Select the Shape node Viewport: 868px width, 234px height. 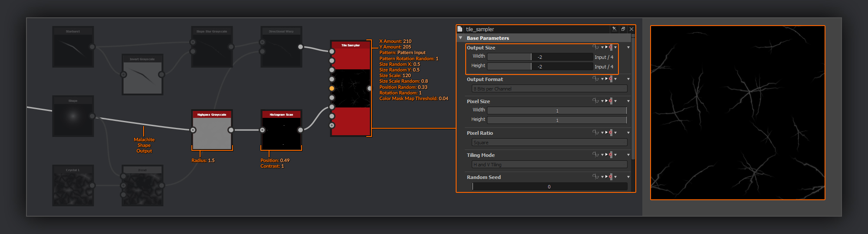pos(73,116)
